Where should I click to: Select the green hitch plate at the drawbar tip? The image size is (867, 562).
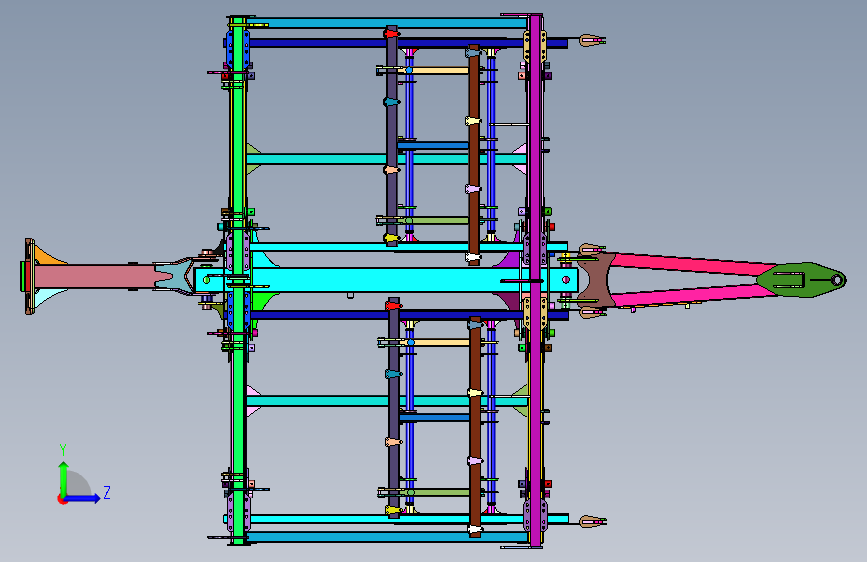coord(801,280)
